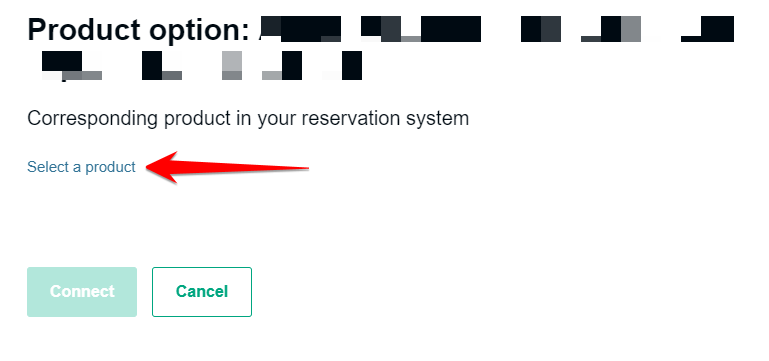Image resolution: width=769 pixels, height=361 pixels.
Task: Click the word "option:" in the heading
Action: click(200, 30)
